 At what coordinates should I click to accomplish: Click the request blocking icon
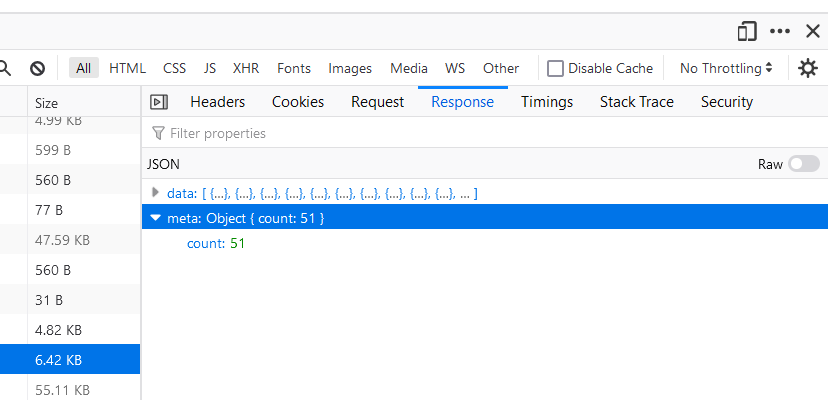[x=37, y=68]
